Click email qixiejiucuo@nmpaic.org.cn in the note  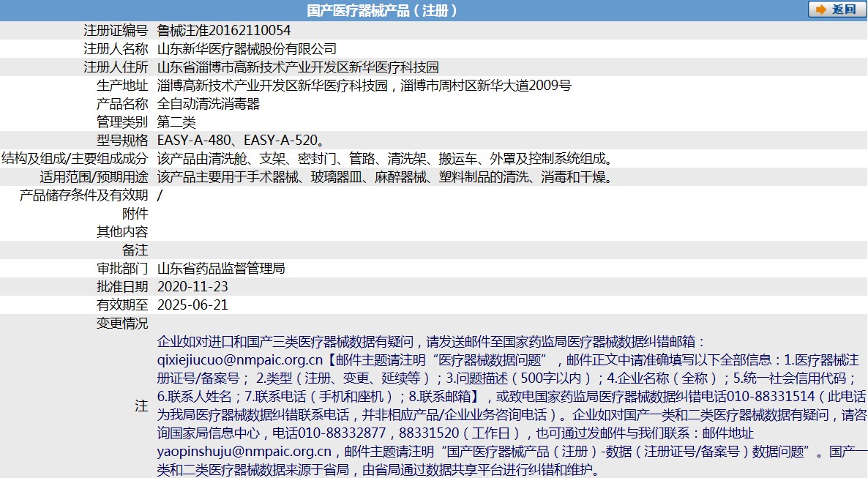pos(240,360)
